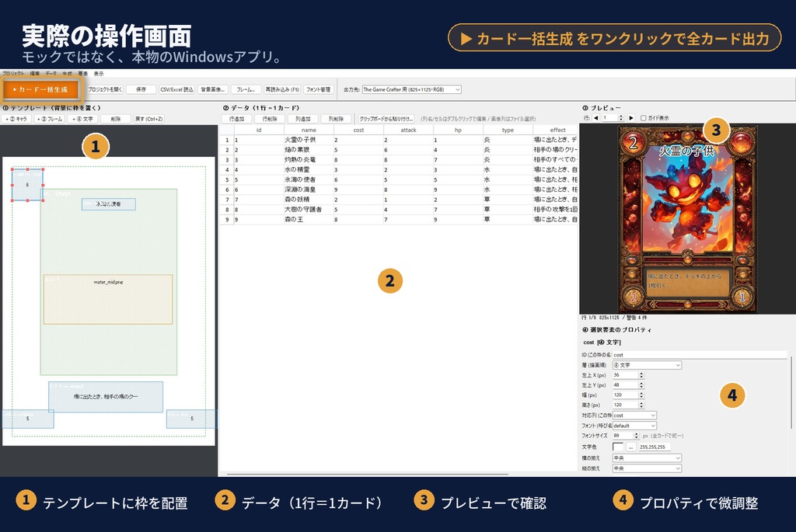Image resolution: width=796 pixels, height=532 pixels.
Task: Click プロジェクトを開く in the toolbar
Action: pyautogui.click(x=105, y=89)
